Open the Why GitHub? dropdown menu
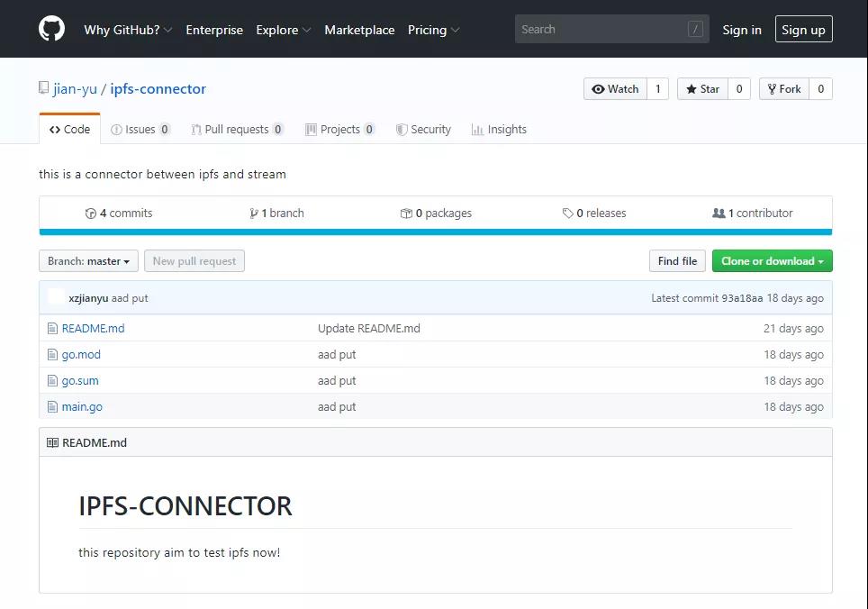868x609 pixels. click(x=128, y=30)
